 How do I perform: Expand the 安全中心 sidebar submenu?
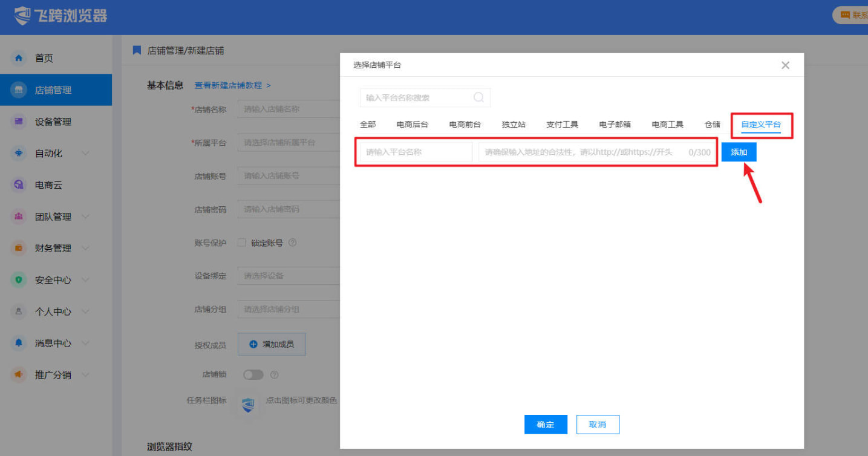point(85,280)
